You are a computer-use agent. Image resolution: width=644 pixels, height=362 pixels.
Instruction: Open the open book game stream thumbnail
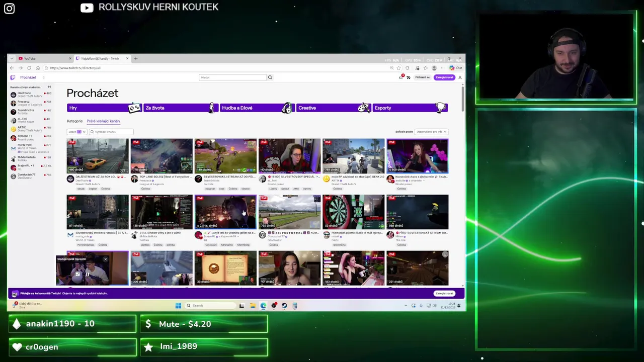225,268
